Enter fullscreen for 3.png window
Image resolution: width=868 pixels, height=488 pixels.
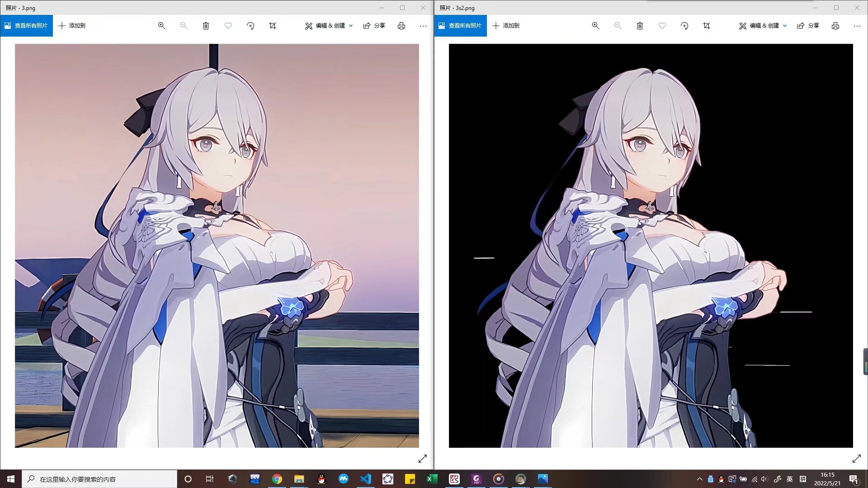pos(423,459)
